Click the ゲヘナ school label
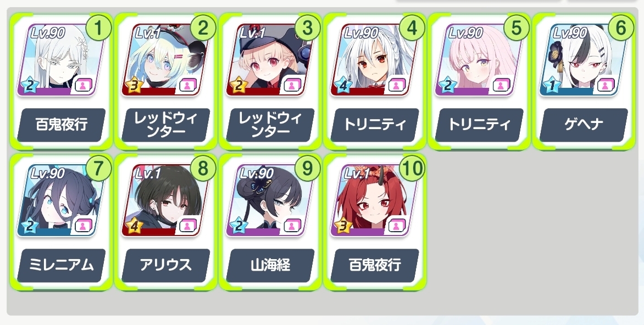 [x=583, y=125]
